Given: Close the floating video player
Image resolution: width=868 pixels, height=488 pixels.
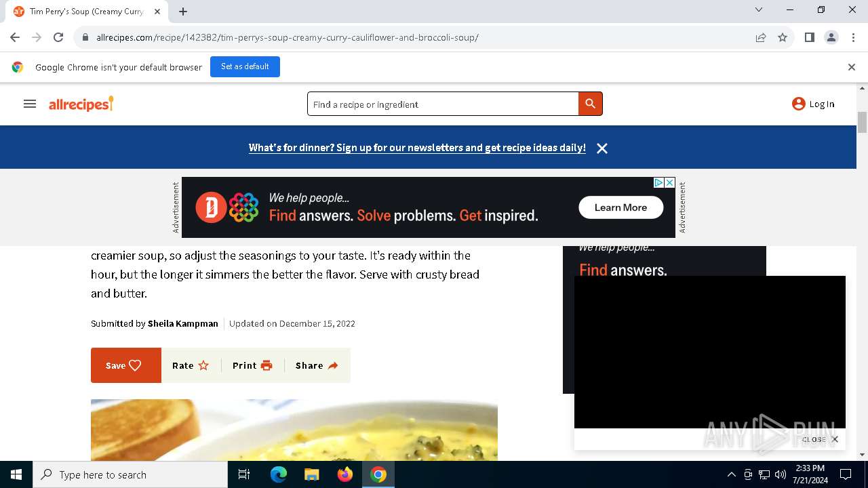Looking at the screenshot, I should (x=821, y=439).
